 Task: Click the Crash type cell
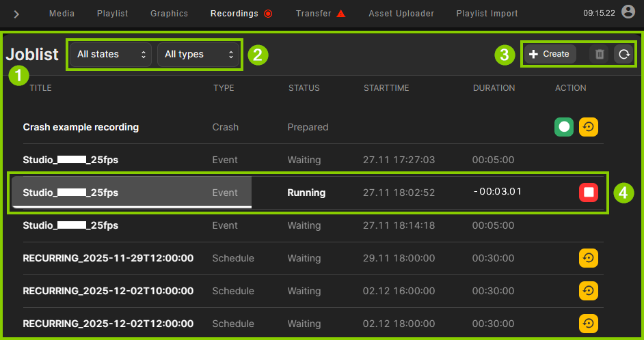[x=226, y=127]
